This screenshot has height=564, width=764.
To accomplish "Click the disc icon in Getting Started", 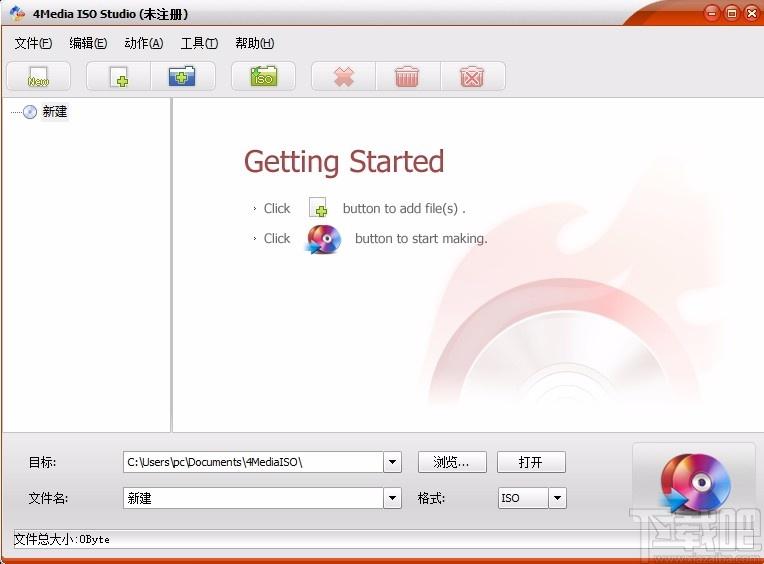I will pyautogui.click(x=324, y=239).
